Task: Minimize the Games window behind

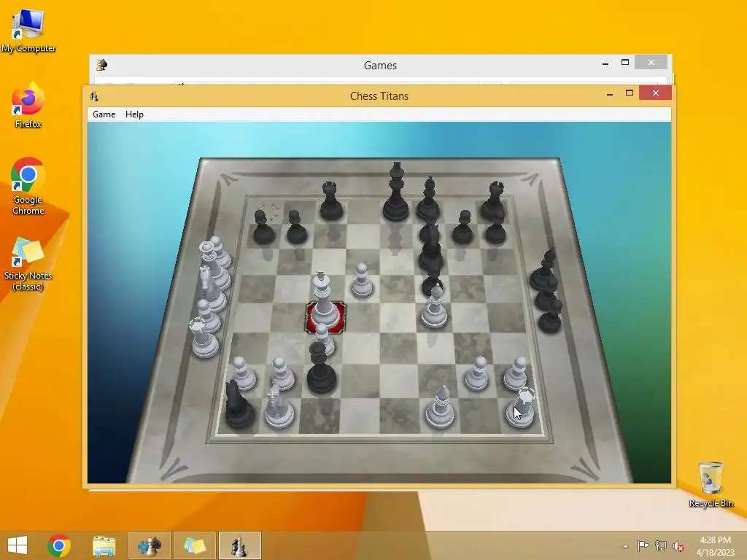Action: click(605, 63)
